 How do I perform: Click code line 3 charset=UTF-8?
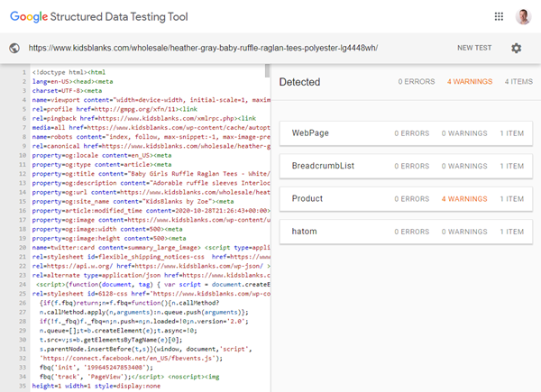(67, 91)
